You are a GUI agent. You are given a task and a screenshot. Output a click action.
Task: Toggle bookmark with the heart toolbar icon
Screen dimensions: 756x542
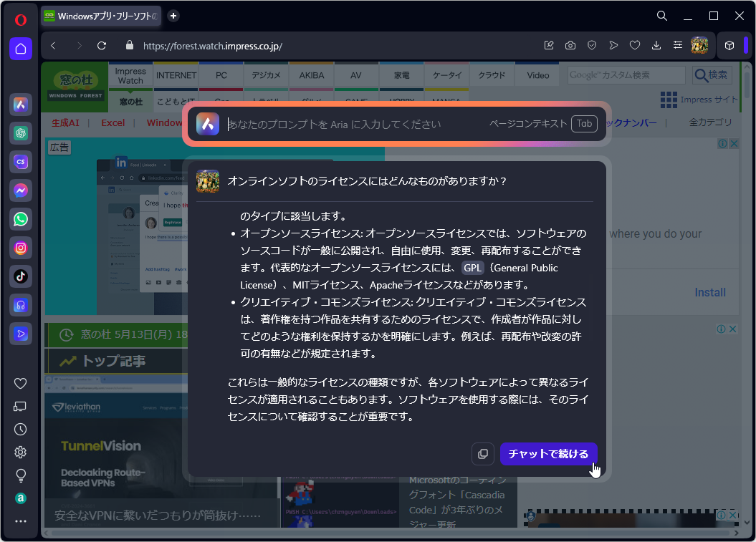pyautogui.click(x=635, y=45)
